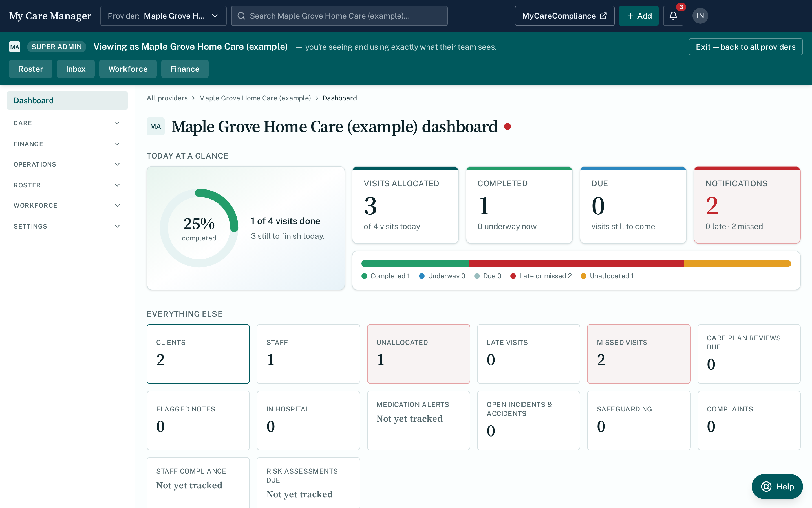
Task: Expand the OPERATIONS sidebar section
Action: click(67, 164)
